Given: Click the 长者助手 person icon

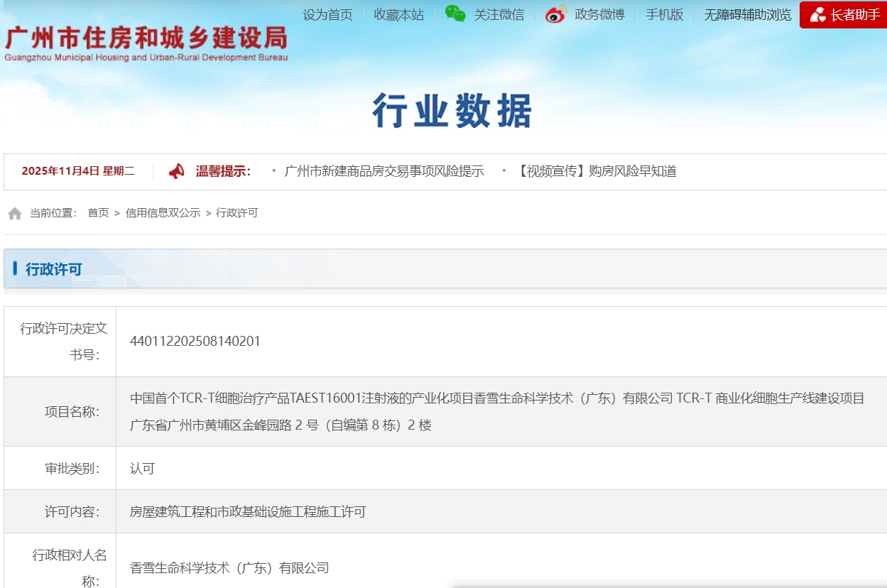Looking at the screenshot, I should [817, 15].
